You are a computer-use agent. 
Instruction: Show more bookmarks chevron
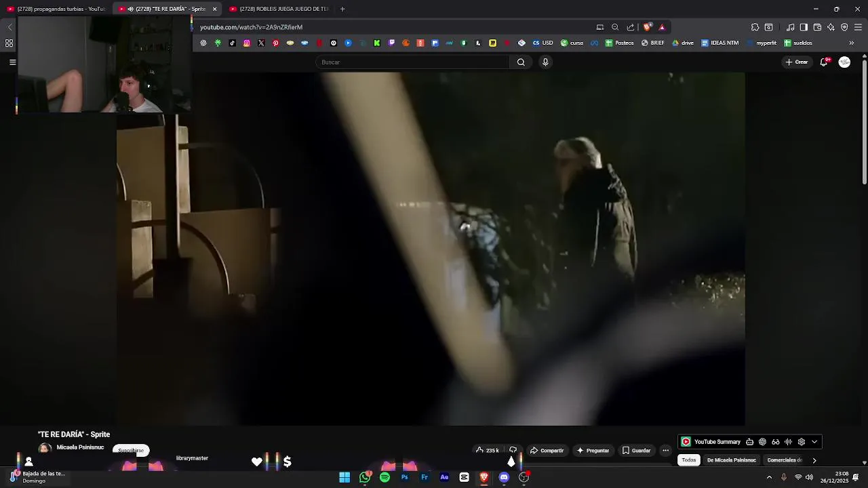pyautogui.click(x=851, y=43)
